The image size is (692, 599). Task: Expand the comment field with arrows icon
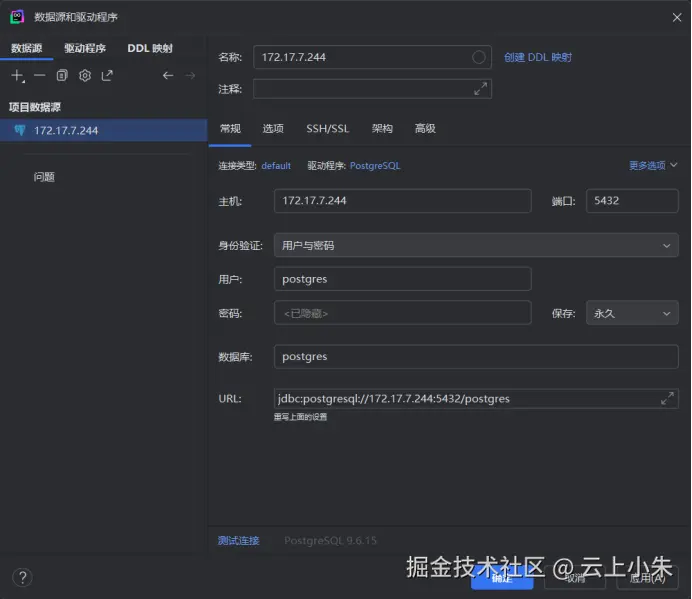480,89
